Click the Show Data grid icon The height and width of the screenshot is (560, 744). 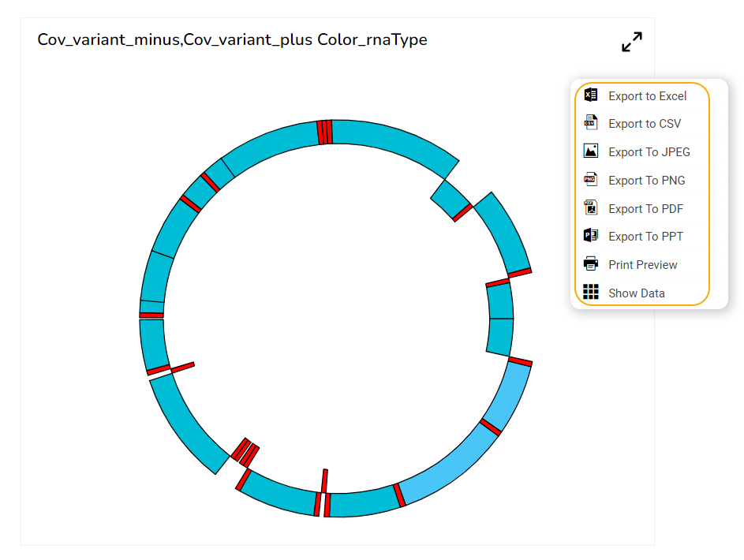tap(591, 293)
